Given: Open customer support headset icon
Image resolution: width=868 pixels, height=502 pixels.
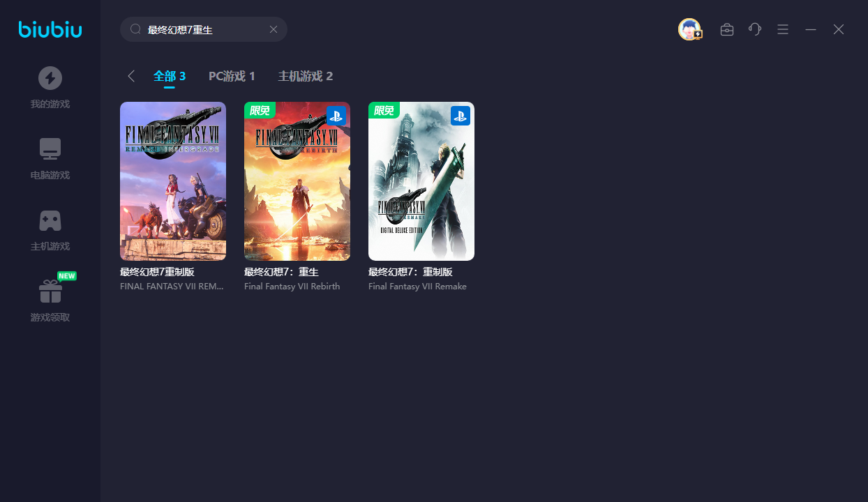Looking at the screenshot, I should [755, 29].
